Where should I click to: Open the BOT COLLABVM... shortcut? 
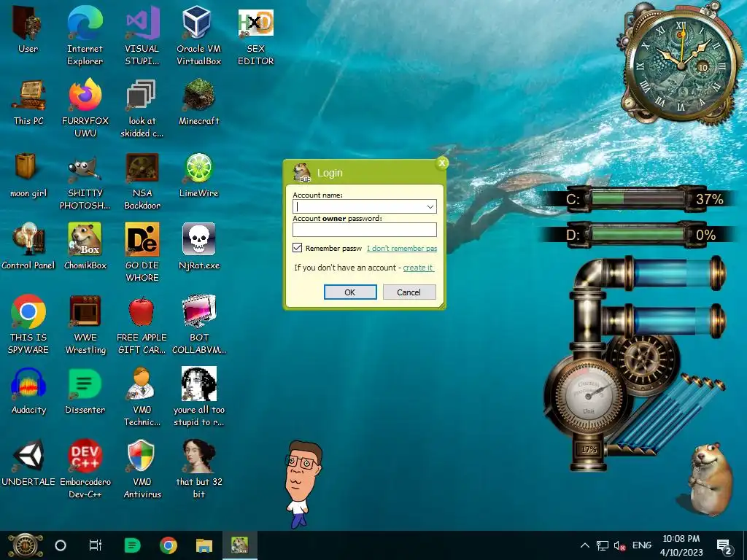(x=198, y=324)
